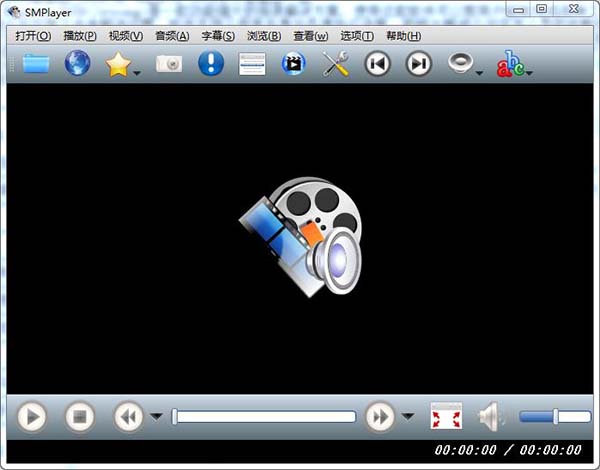Open the 音频(A) menu
This screenshot has height=470, width=600.
point(172,36)
